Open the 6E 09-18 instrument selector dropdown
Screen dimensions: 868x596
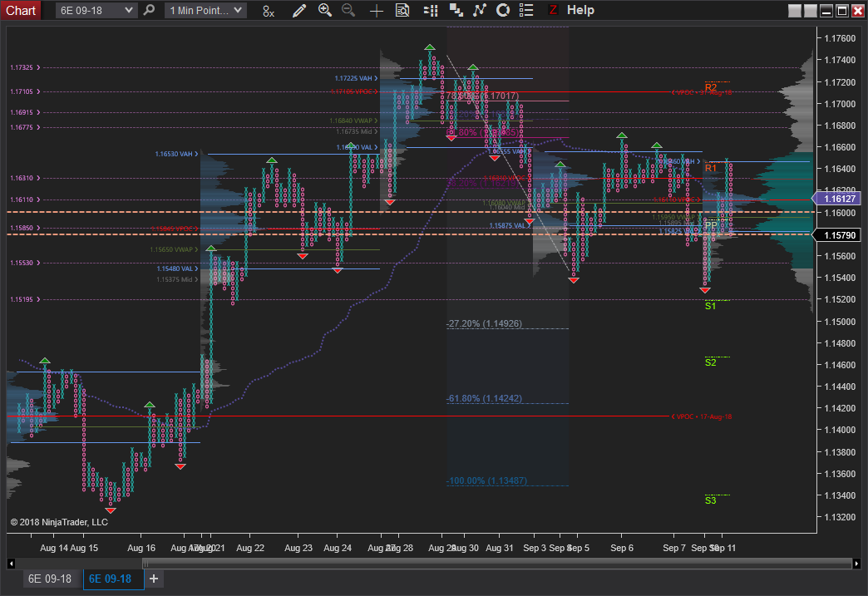click(x=96, y=10)
